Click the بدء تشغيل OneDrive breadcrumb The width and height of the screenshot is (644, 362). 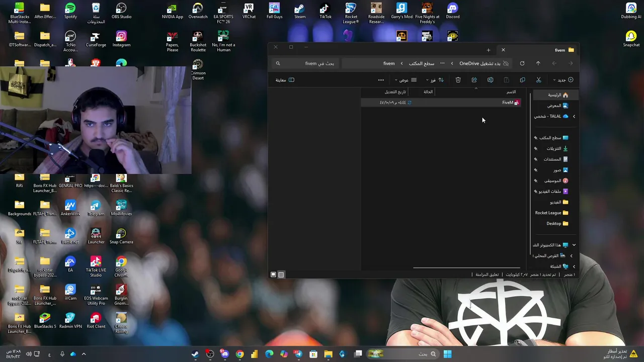coord(480,63)
